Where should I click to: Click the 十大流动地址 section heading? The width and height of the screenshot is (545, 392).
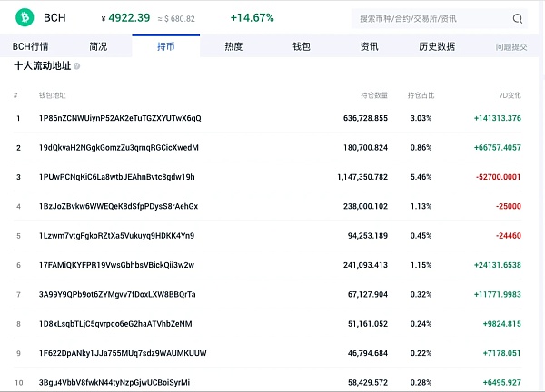click(x=43, y=65)
